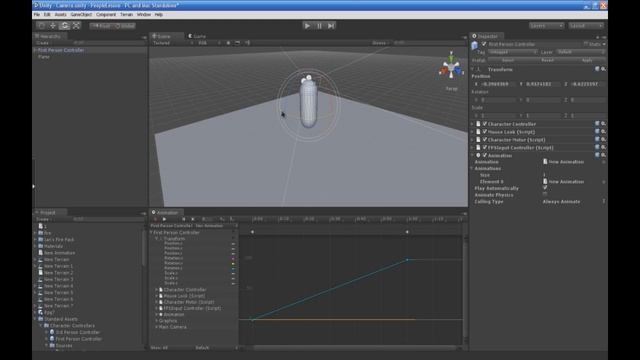This screenshot has width=640, height=360.
Task: Open the Tag dropdown in Inspector
Action: 512,52
